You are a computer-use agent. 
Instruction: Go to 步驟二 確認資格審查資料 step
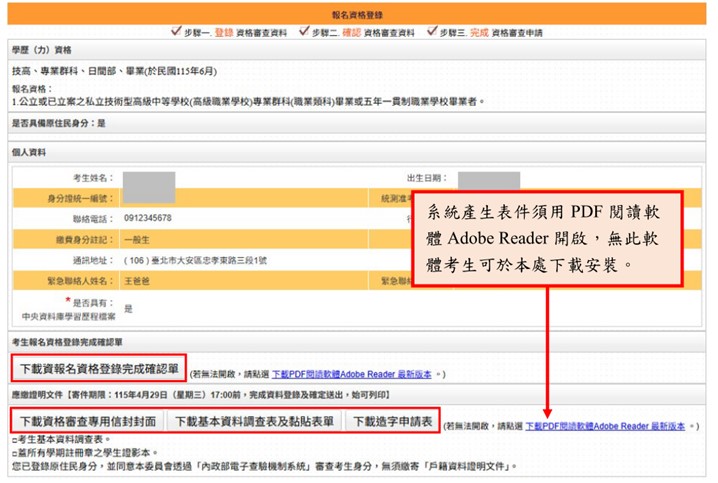coord(363,32)
